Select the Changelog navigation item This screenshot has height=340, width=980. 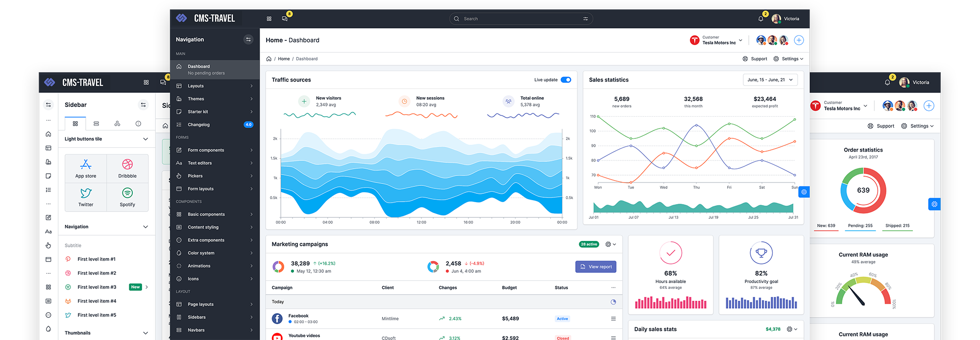point(215,125)
